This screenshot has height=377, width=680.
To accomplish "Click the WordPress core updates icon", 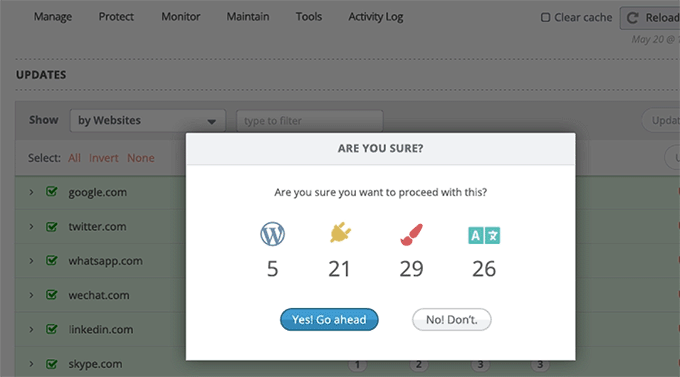I will point(272,234).
